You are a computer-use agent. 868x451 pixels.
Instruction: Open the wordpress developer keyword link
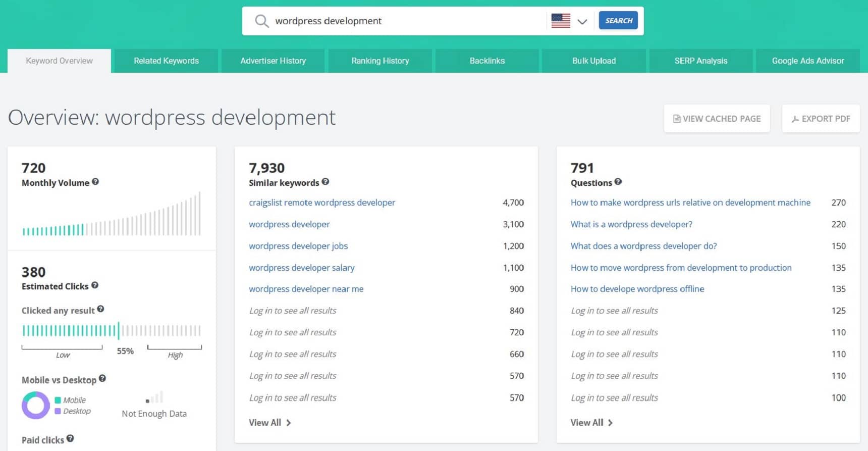[x=289, y=224]
